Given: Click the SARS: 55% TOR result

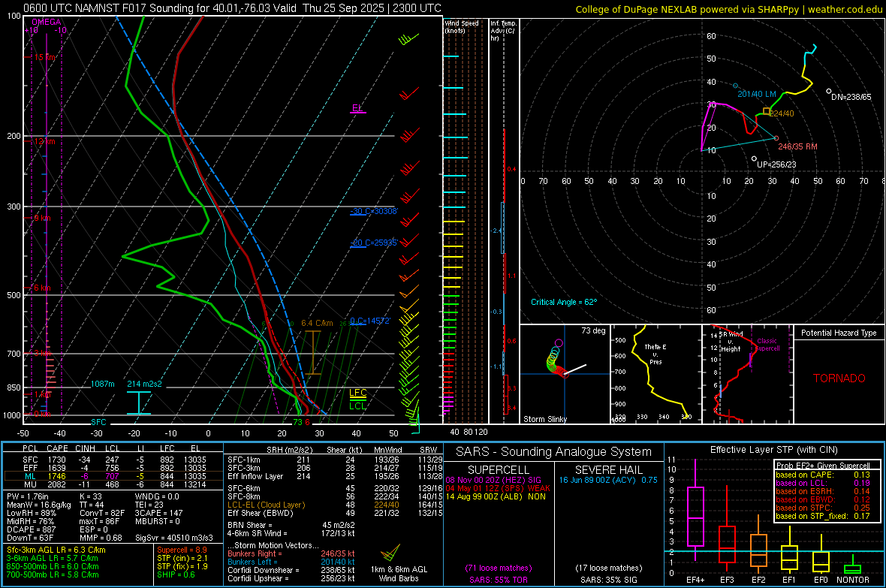Looking at the screenshot, I should (x=499, y=580).
